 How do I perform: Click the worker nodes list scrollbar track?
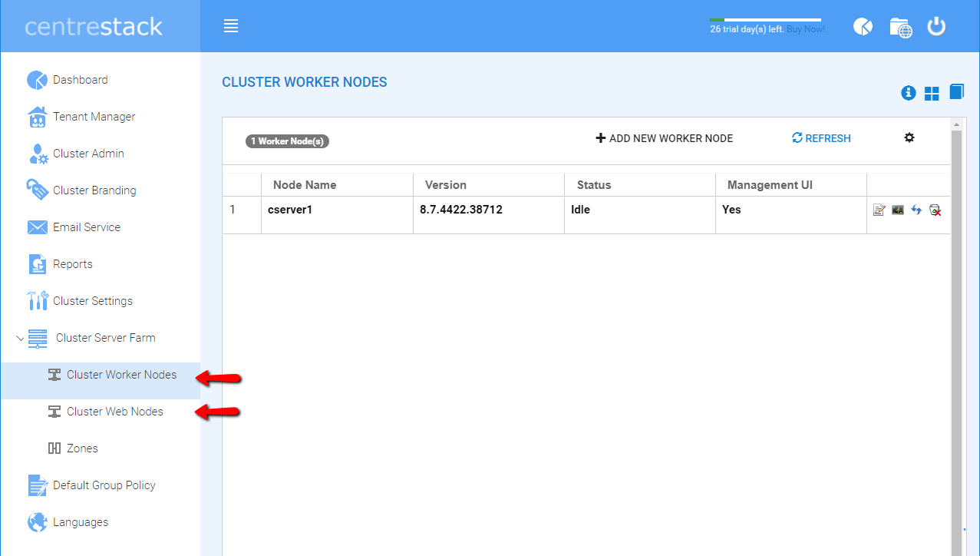(x=956, y=343)
